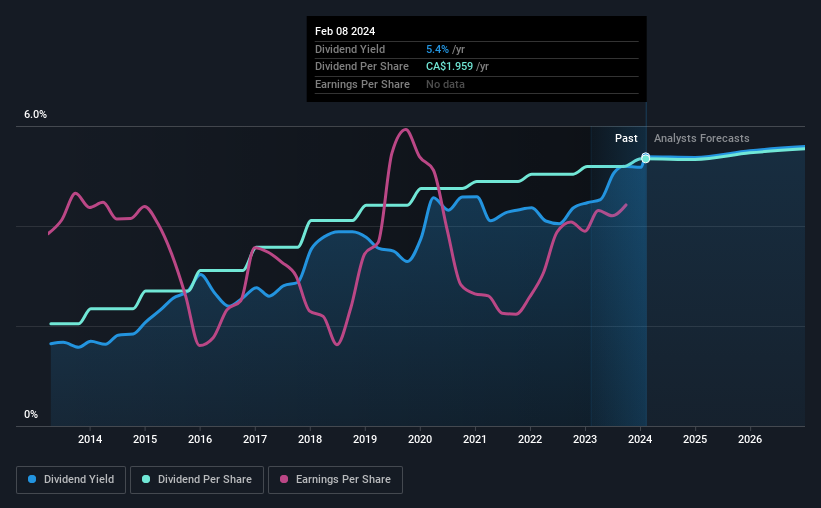Click the 2017 x-axis label

(255, 439)
